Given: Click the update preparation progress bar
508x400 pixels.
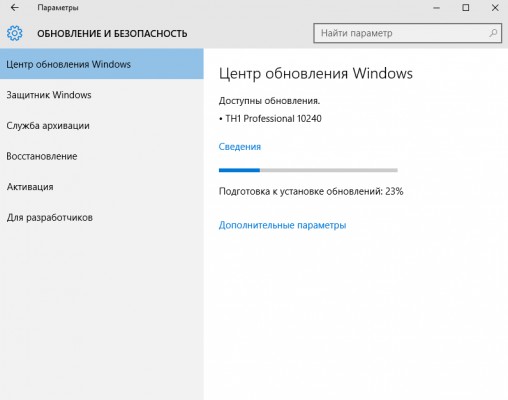Looking at the screenshot, I should (308, 170).
